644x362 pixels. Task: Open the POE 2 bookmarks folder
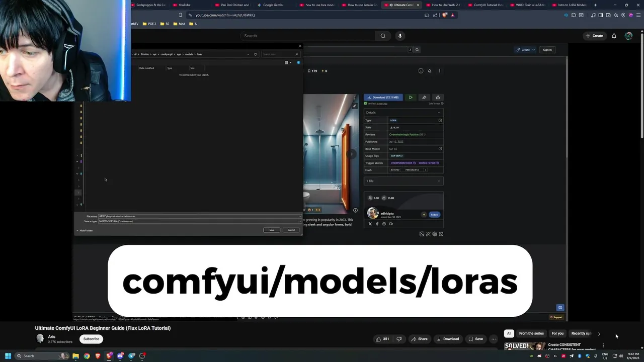(149, 24)
